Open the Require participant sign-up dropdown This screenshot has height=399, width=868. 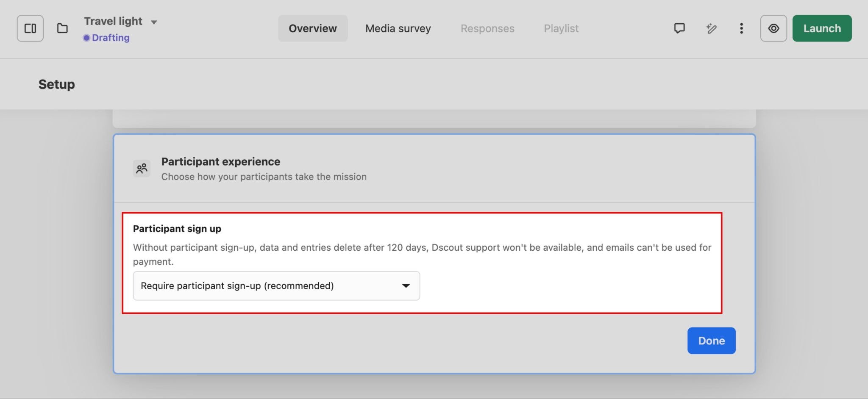276,286
